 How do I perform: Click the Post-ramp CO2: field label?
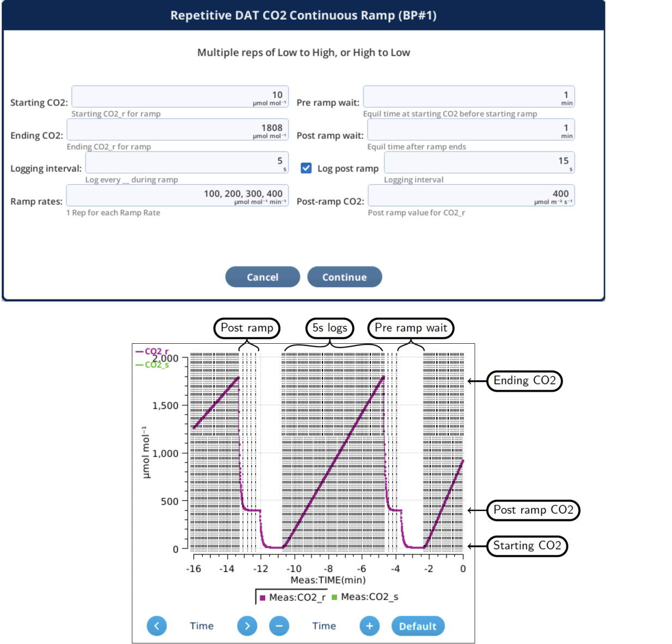pyautogui.click(x=331, y=202)
